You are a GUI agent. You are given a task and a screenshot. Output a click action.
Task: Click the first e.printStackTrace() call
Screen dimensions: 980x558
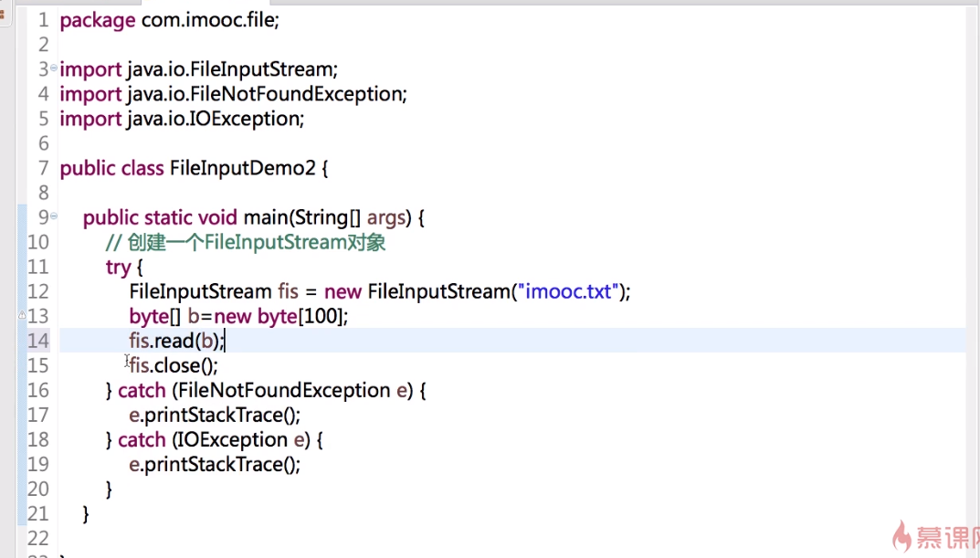pos(214,415)
